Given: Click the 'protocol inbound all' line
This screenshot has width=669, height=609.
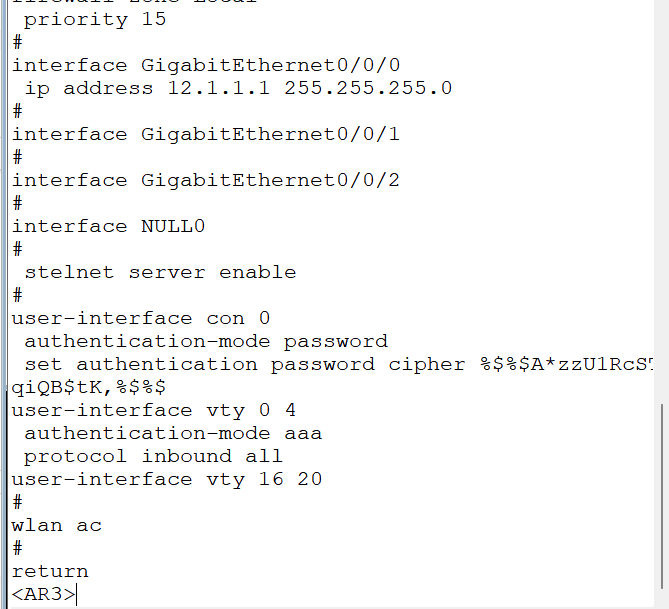Looking at the screenshot, I should (153, 456).
